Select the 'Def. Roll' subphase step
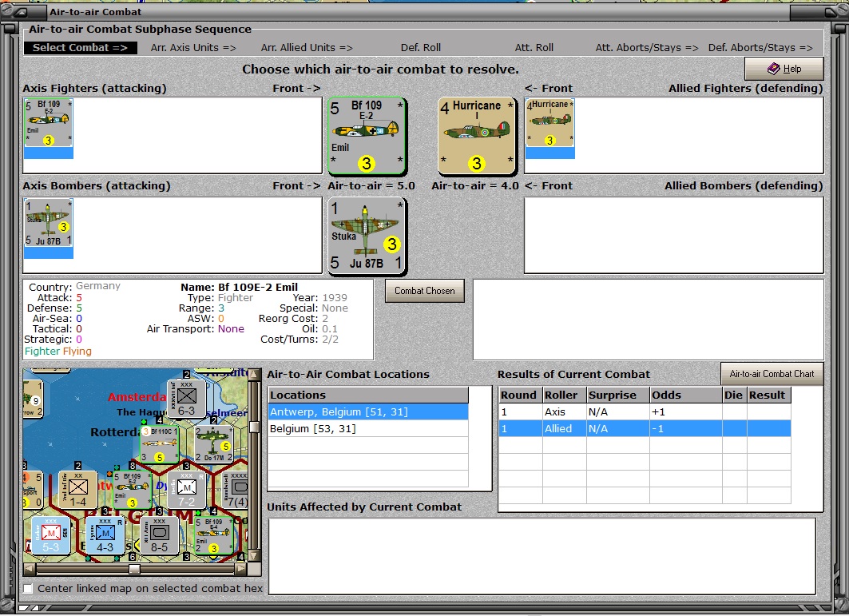The width and height of the screenshot is (849, 616). (421, 48)
